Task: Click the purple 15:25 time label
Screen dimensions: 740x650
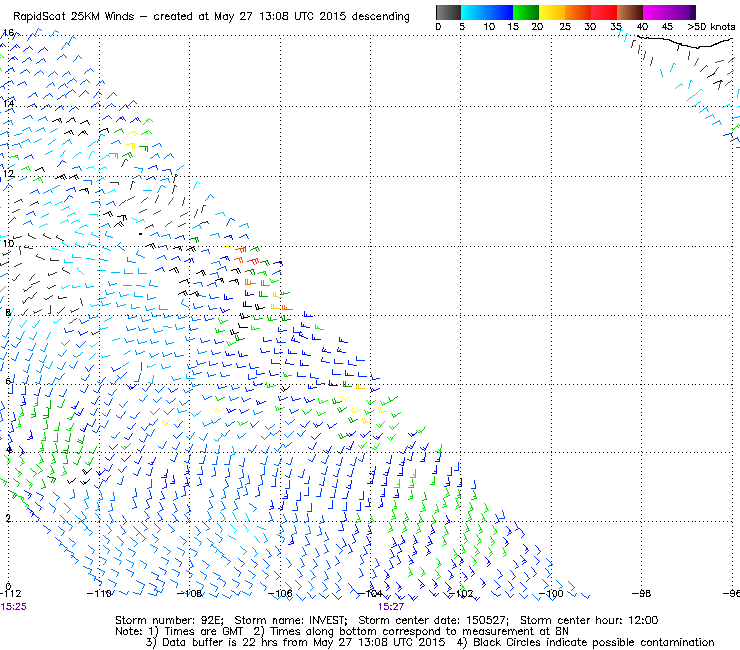Action: [x=14, y=607]
